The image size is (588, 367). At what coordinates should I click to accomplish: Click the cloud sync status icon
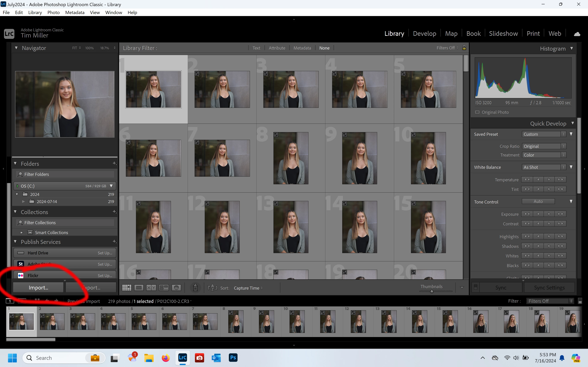tap(577, 34)
